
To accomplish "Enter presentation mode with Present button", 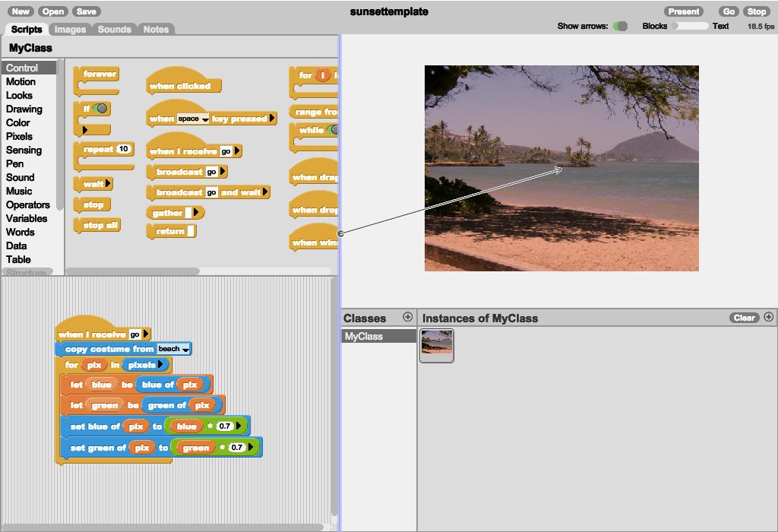I will click(683, 11).
